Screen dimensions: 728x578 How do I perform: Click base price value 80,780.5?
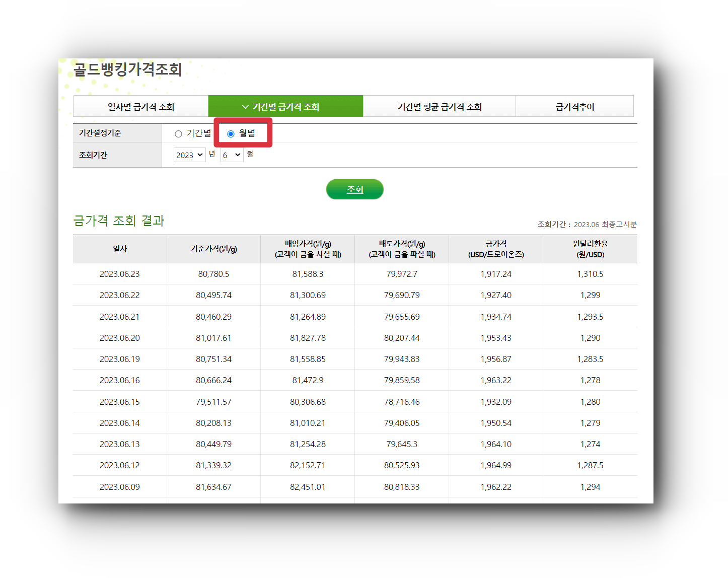(213, 274)
